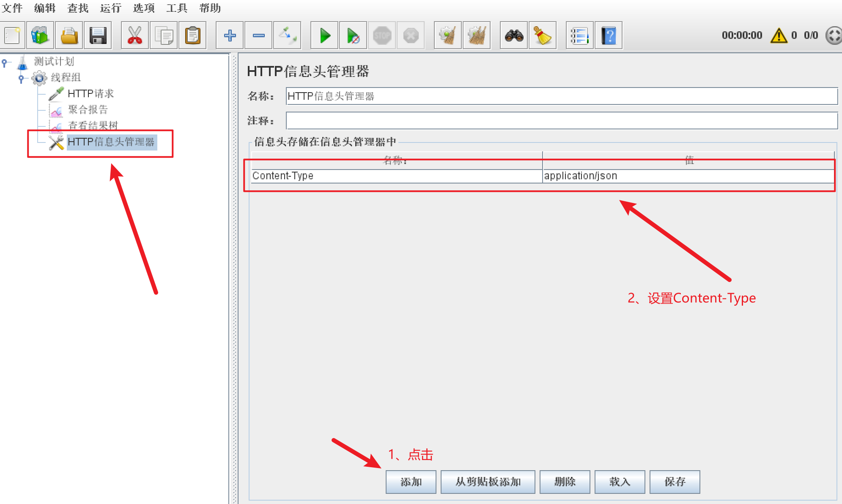Click the Toggle icon with arrows
Viewport: 842px width, 504px height.
click(287, 36)
